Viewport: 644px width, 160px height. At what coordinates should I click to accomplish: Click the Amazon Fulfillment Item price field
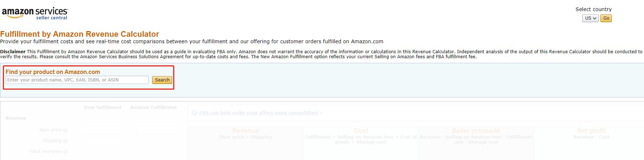[157, 130]
